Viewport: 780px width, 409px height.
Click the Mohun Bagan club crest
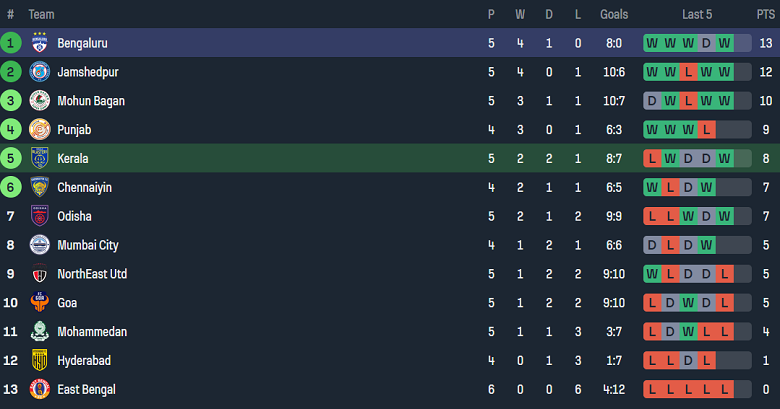pos(40,101)
